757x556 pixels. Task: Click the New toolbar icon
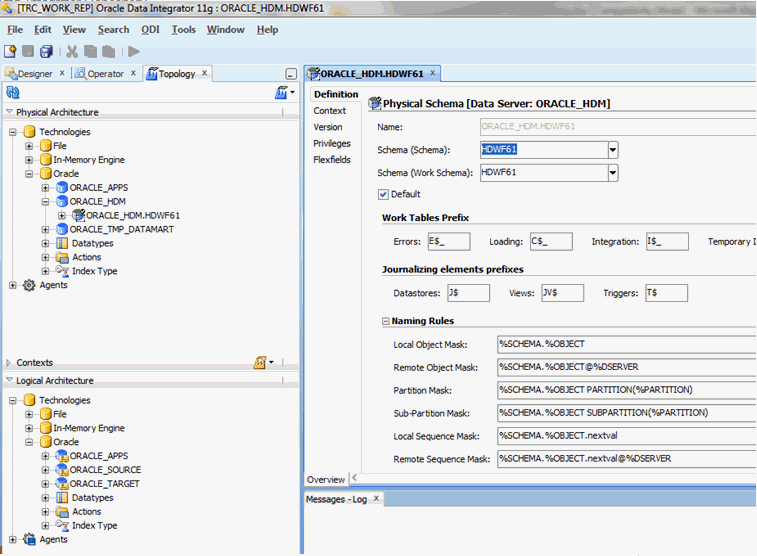click(11, 51)
